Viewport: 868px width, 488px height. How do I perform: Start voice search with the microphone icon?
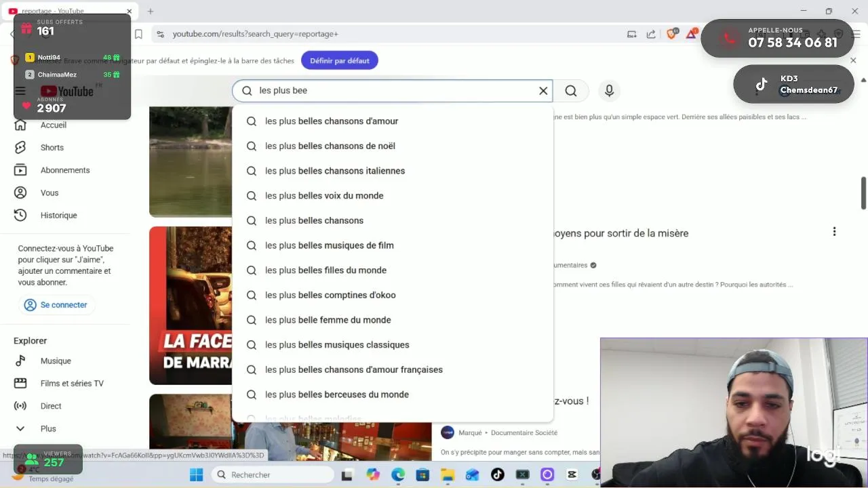coord(609,91)
